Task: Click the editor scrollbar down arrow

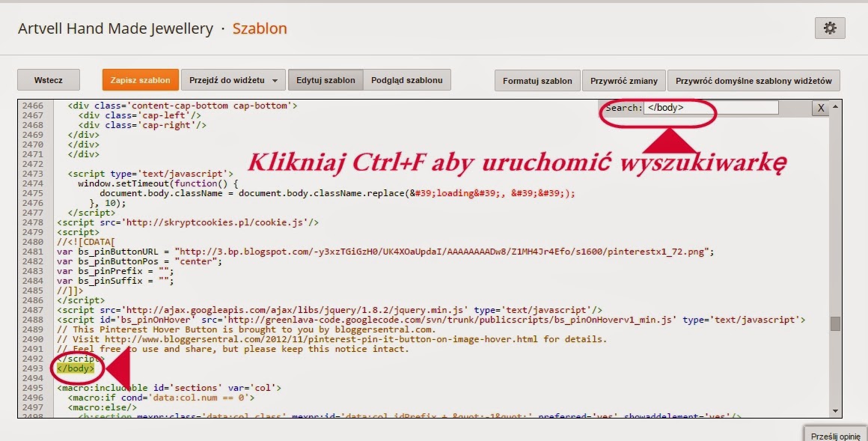Action: click(835, 411)
